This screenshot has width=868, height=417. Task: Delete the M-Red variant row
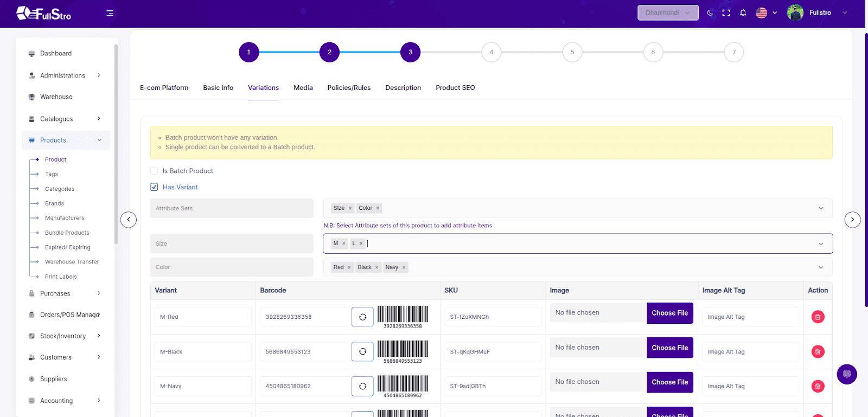[x=818, y=317]
